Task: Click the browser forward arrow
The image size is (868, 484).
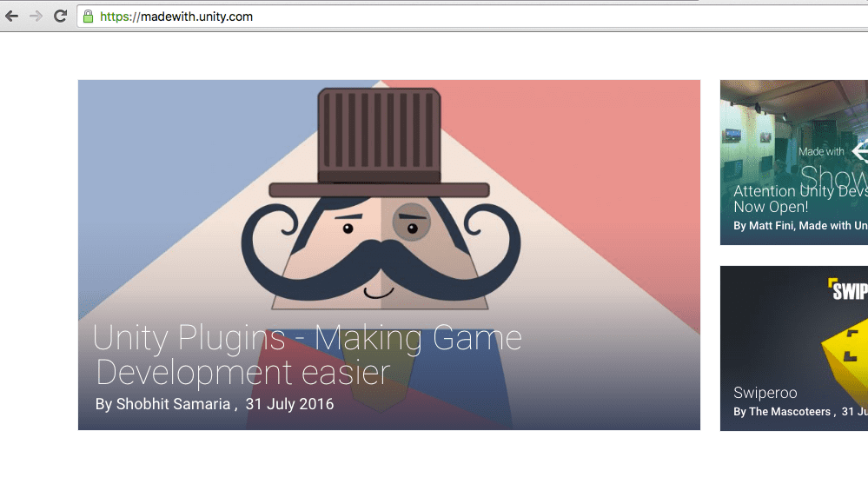Action: click(x=36, y=17)
